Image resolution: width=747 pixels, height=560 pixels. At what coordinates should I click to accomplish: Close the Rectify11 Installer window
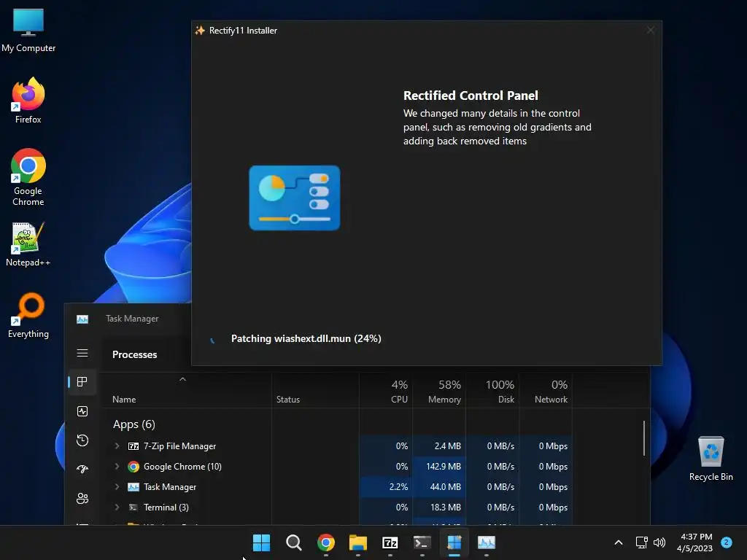(650, 30)
